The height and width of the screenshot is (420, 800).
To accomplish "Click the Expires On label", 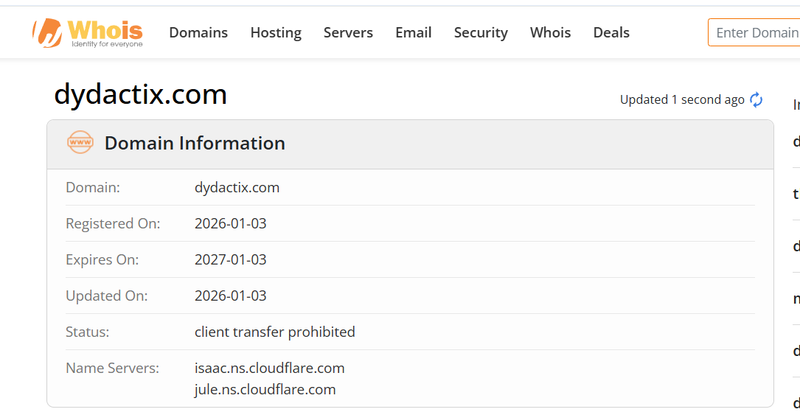I will pyautogui.click(x=102, y=260).
